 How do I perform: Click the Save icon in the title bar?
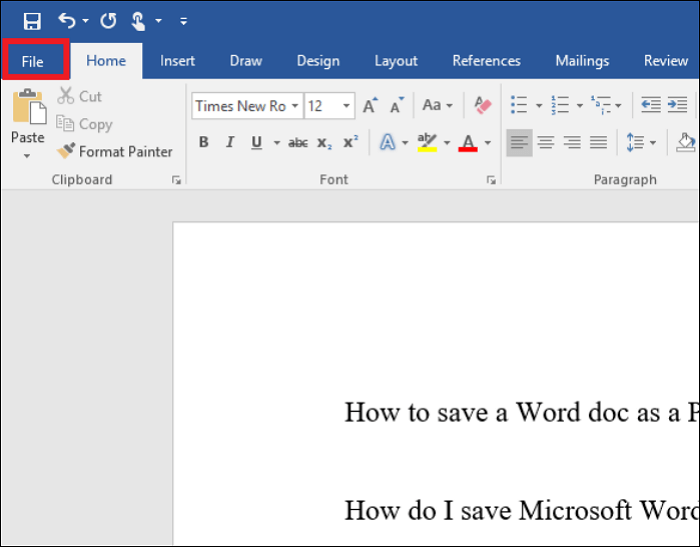point(31,20)
